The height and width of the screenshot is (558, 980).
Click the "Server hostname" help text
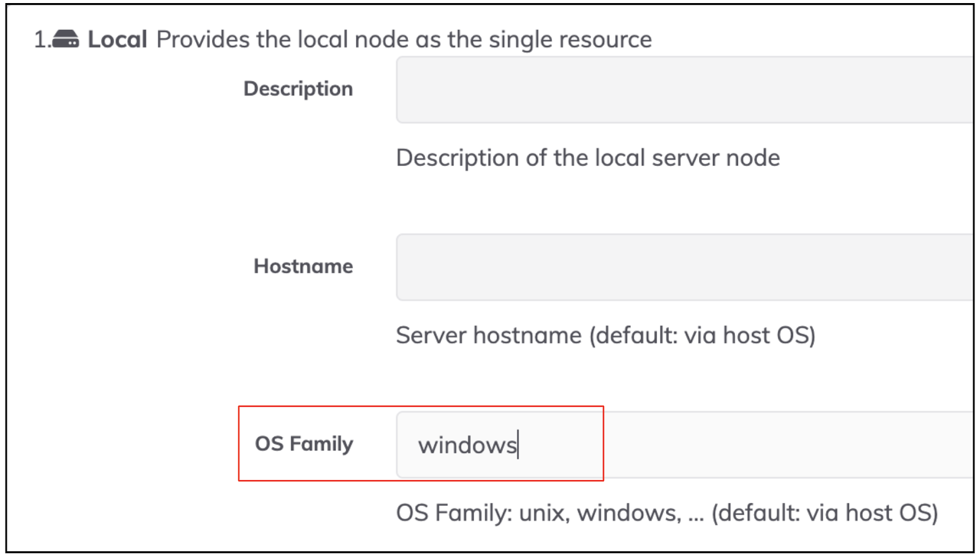(x=489, y=336)
